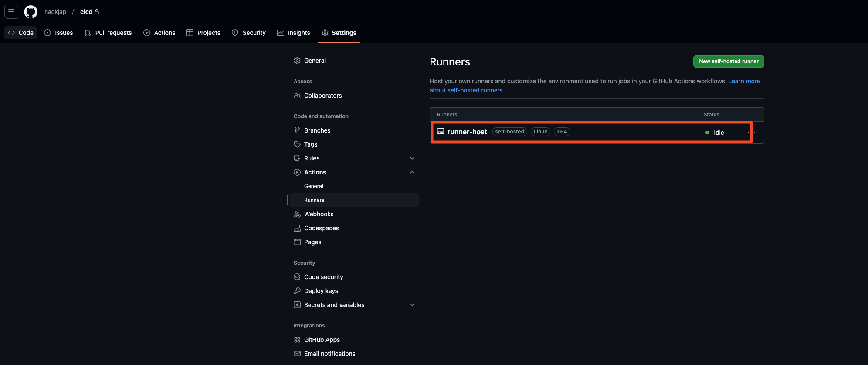Switch to the Code tab

(21, 33)
